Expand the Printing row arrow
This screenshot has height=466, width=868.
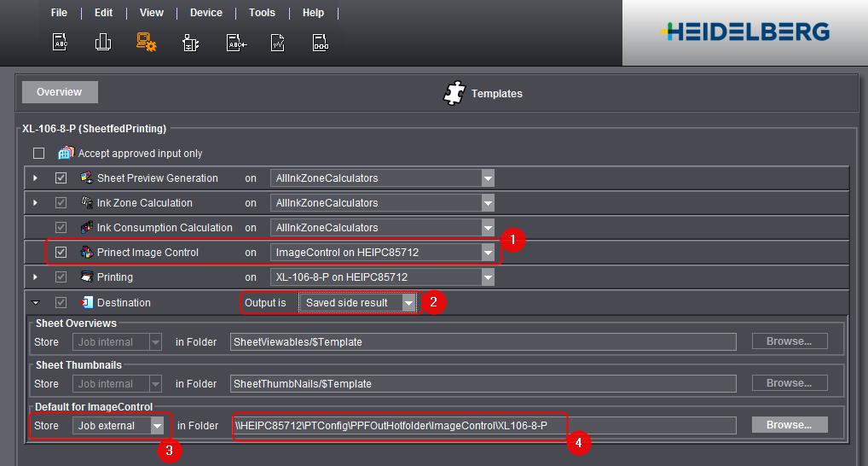click(x=36, y=277)
